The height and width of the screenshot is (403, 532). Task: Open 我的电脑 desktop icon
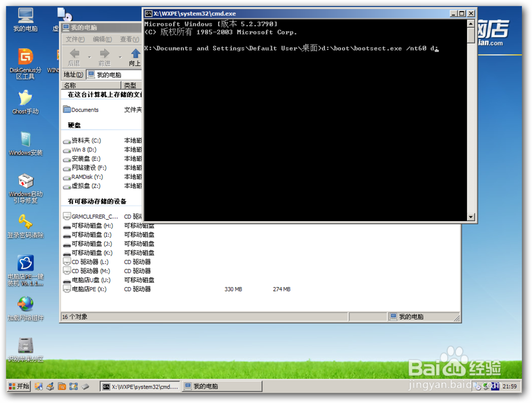click(26, 19)
